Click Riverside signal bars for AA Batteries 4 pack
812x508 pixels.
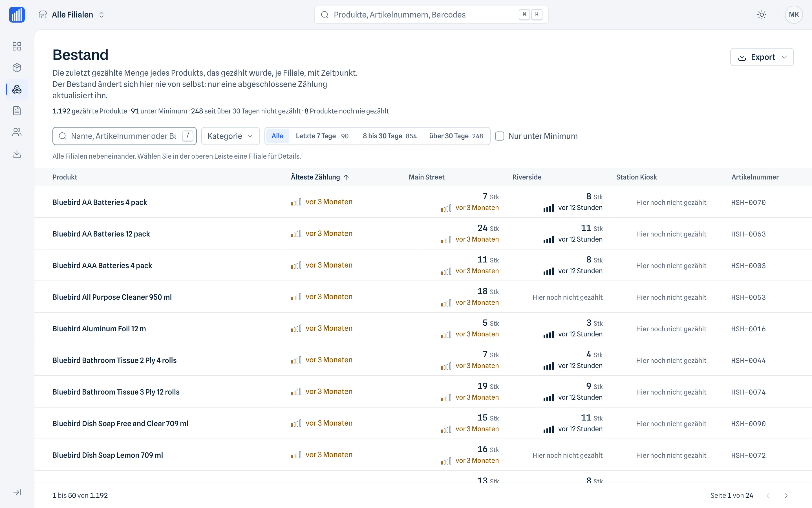[x=549, y=208]
